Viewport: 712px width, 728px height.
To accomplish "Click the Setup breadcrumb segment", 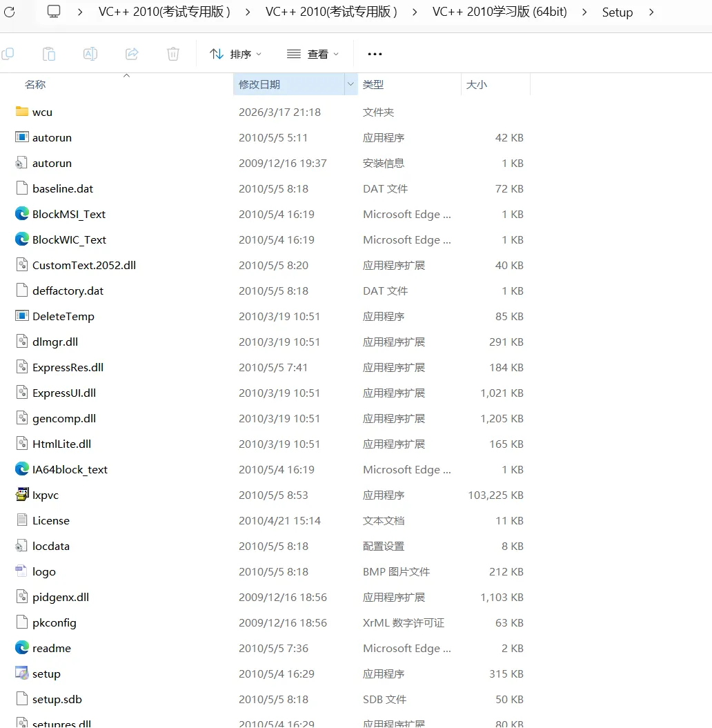I will [x=617, y=12].
